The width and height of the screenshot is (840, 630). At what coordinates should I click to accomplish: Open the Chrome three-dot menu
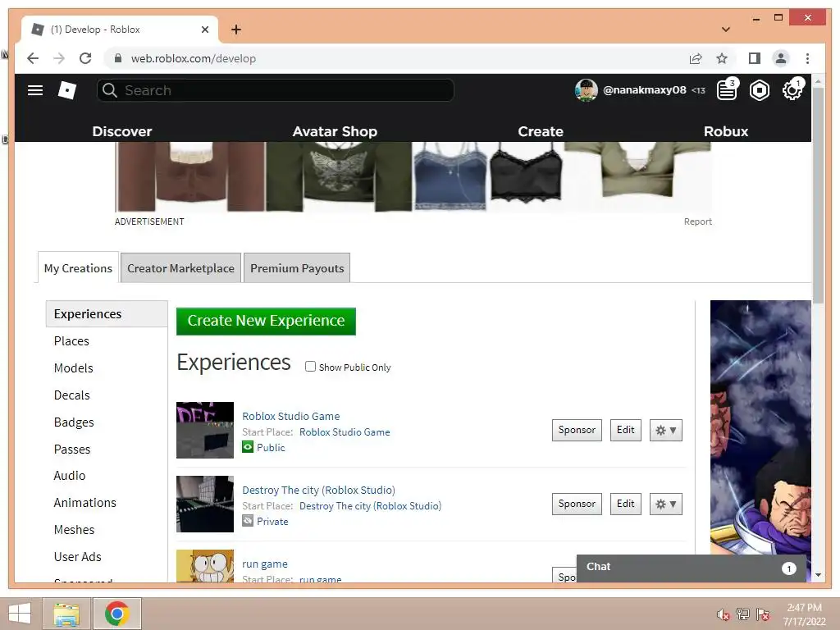pyautogui.click(x=807, y=58)
